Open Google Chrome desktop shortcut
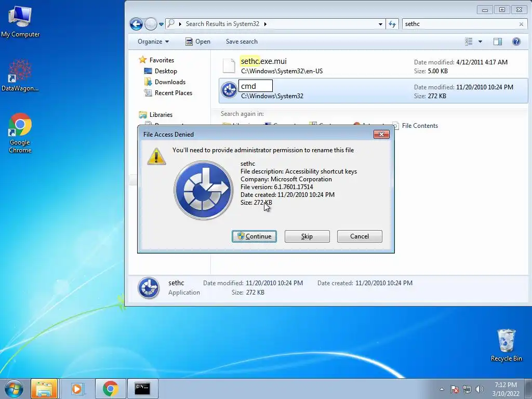 click(x=20, y=133)
